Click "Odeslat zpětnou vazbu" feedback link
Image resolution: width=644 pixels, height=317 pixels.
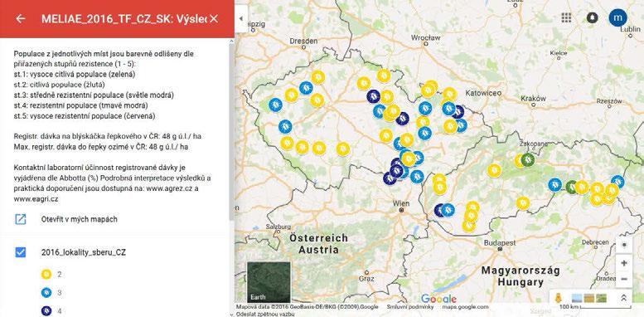coord(266,314)
